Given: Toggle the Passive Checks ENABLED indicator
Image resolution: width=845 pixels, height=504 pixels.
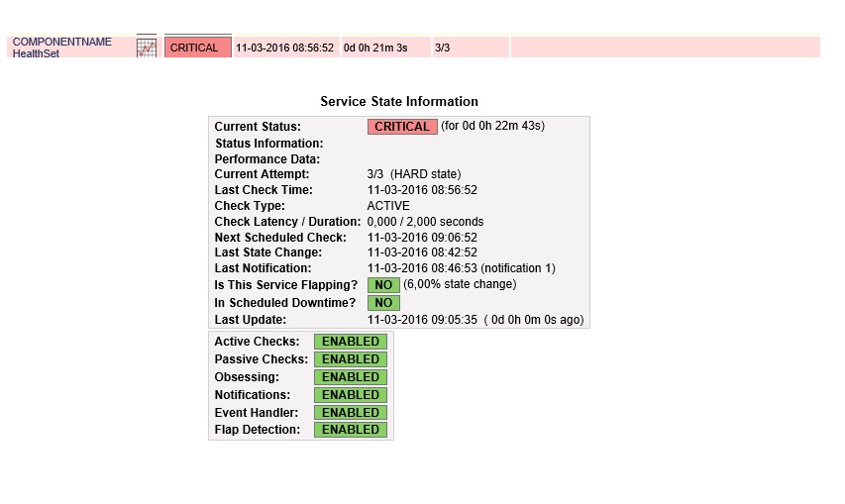Looking at the screenshot, I should tap(350, 359).
